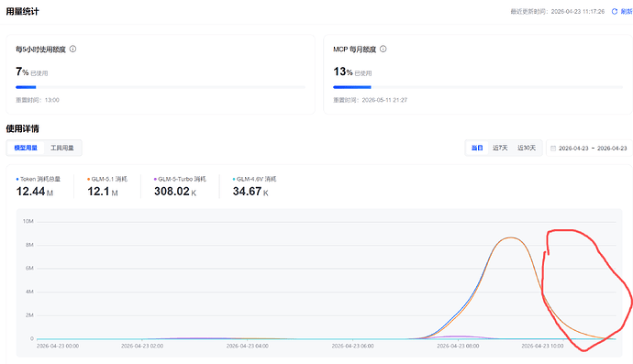Click the 12.1 M GLM-5.1 value
Viewport: 633px width, 364px height.
pos(103,192)
